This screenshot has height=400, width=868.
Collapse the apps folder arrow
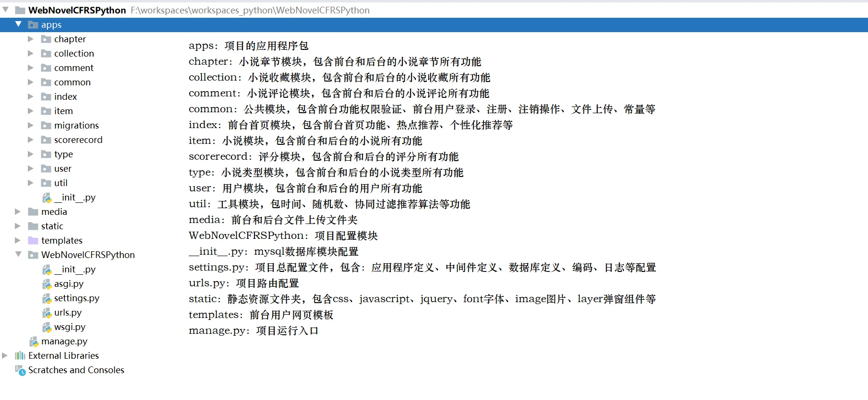tap(18, 24)
